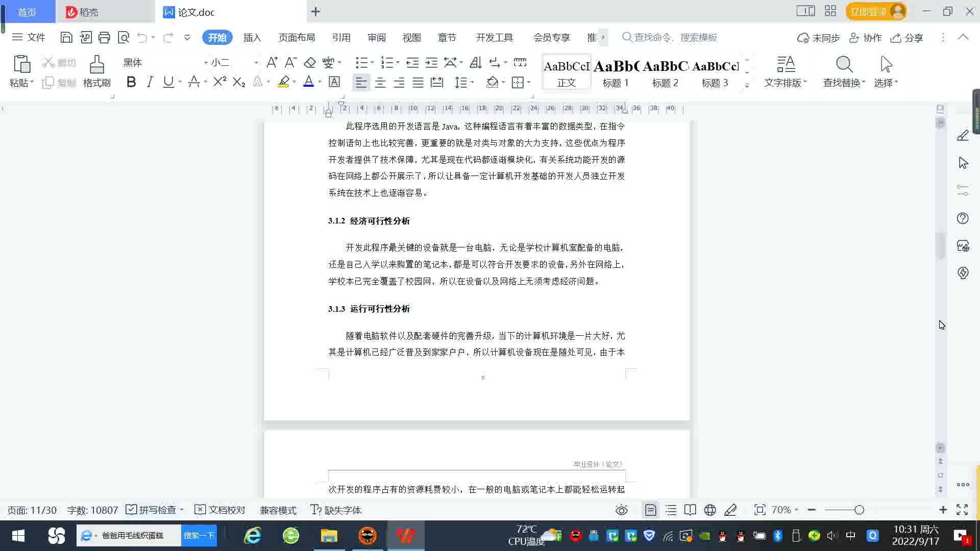Align text right
The height and width of the screenshot is (551, 980).
[x=399, y=82]
